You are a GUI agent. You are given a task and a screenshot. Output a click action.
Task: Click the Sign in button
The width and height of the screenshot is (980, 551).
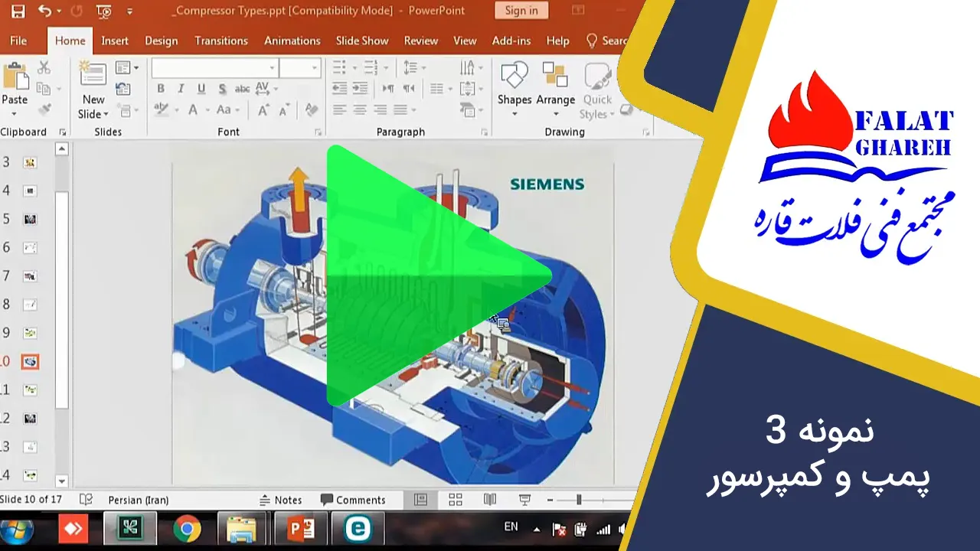coord(521,11)
